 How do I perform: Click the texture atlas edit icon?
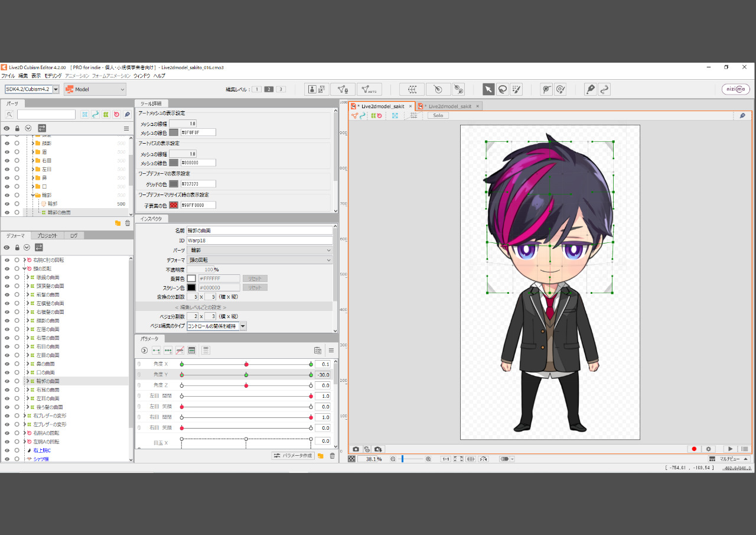(x=317, y=89)
